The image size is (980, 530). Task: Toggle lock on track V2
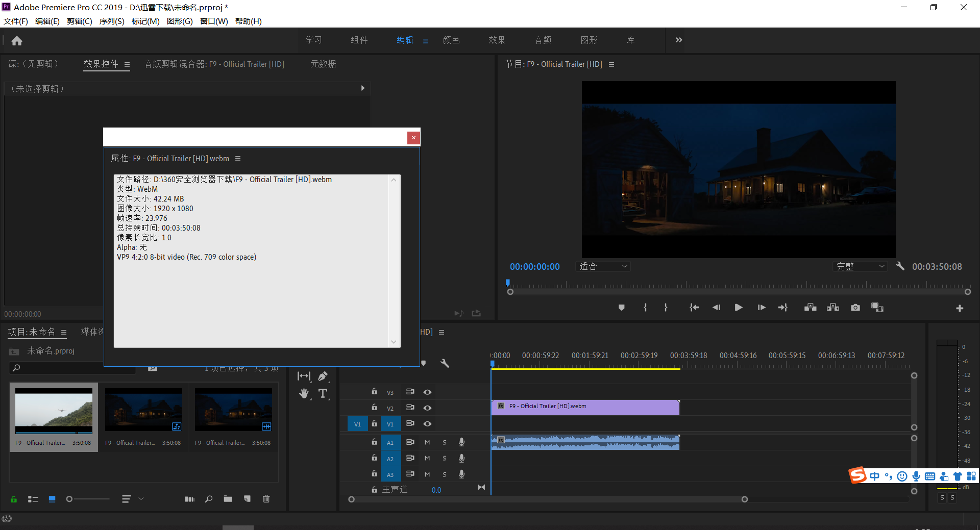click(374, 408)
